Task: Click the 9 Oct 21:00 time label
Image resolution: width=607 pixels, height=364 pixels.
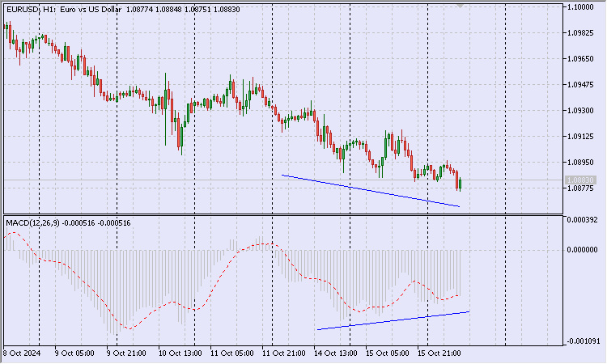Action: 126,353
